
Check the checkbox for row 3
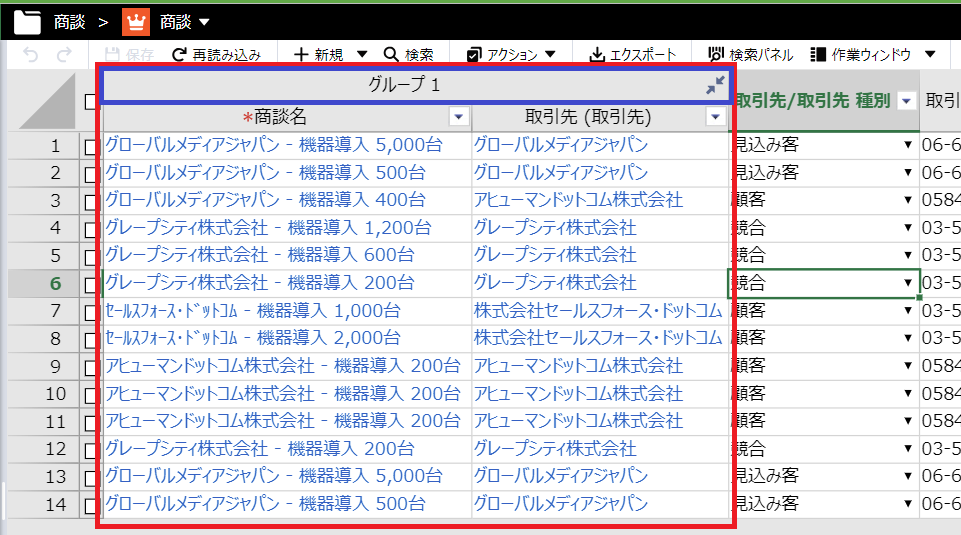point(90,202)
